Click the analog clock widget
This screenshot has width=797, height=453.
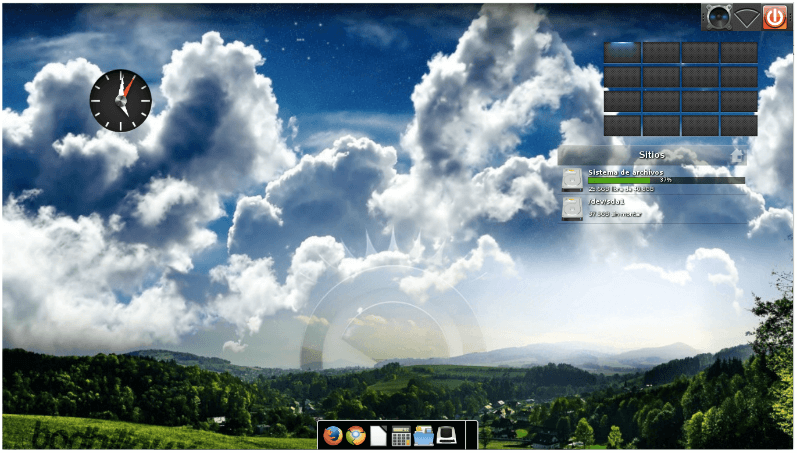[x=121, y=101]
